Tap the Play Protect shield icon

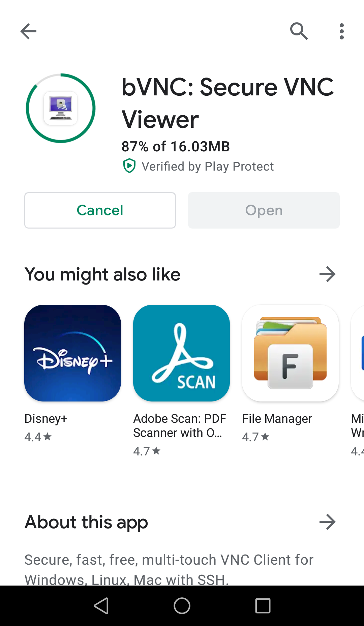(129, 166)
